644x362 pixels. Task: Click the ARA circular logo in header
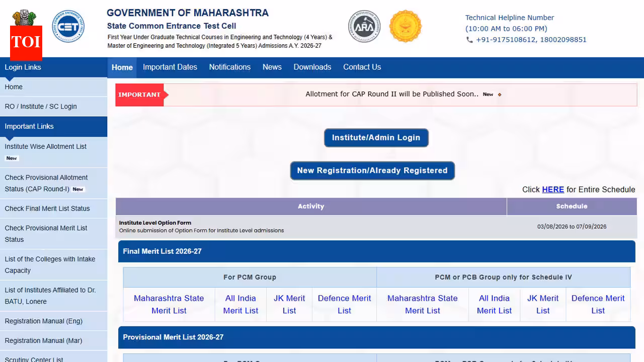[364, 26]
